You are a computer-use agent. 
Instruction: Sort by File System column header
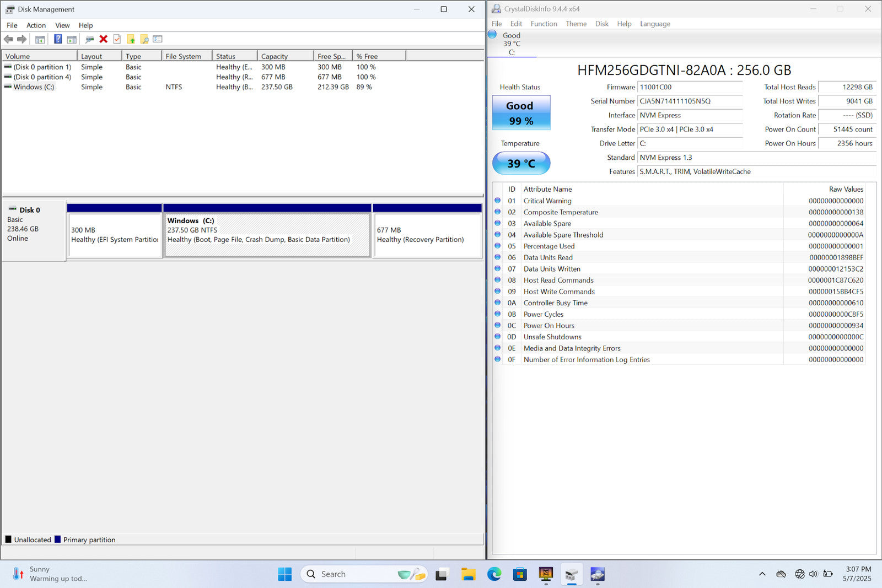pyautogui.click(x=186, y=56)
